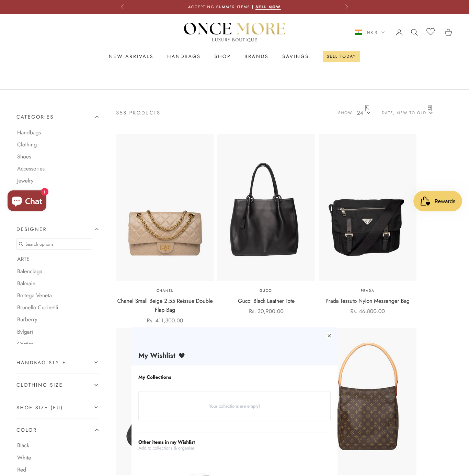This screenshot has height=476, width=469.
Task: Open the Handbags menu item
Action: pos(184,56)
